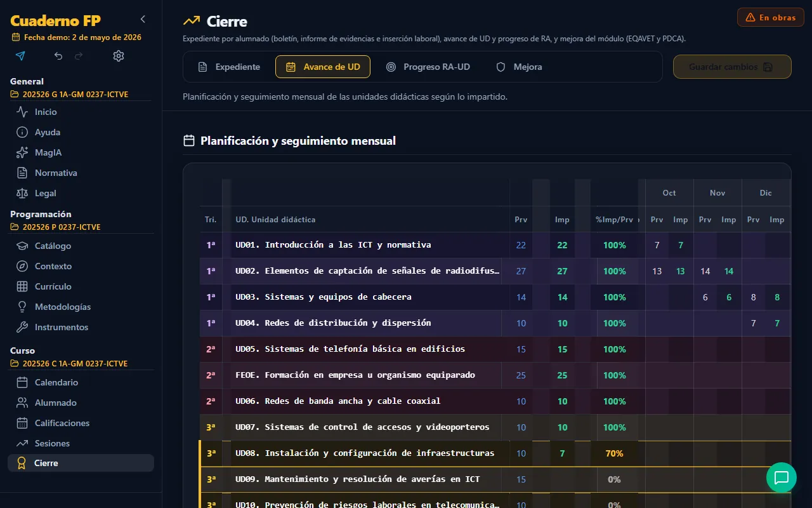This screenshot has width=812, height=508.
Task: Open the Ayuda page
Action: [81, 132]
